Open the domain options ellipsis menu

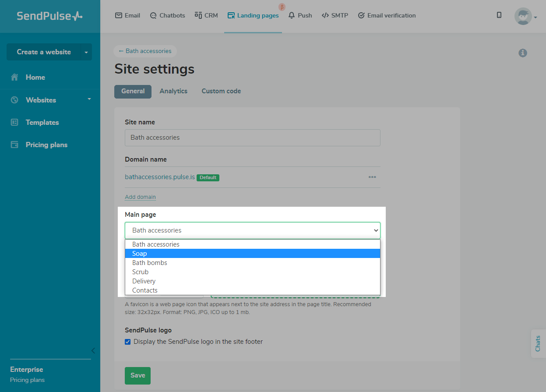[372, 177]
